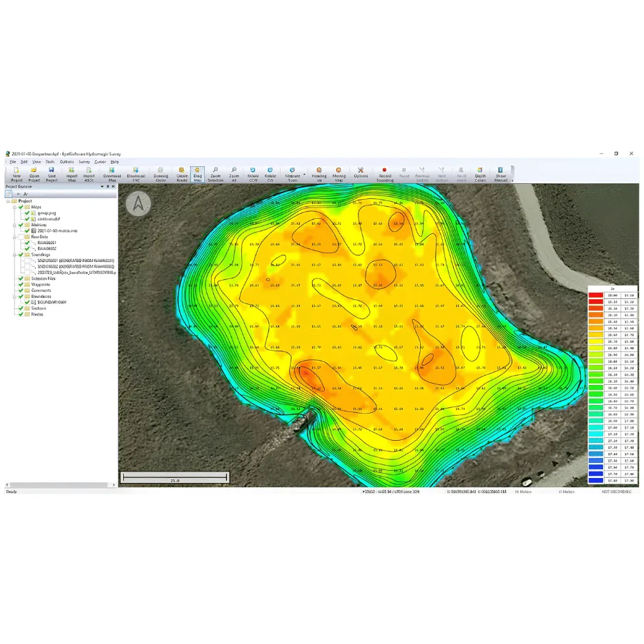The image size is (644, 644).
Task: Uncheck the RAW00001 checkbox
Action: tap(27, 243)
